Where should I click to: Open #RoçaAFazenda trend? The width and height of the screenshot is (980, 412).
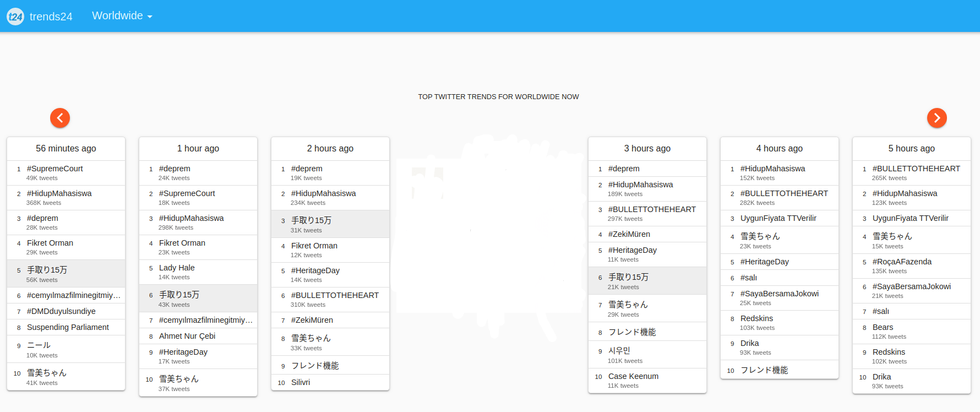tap(902, 262)
